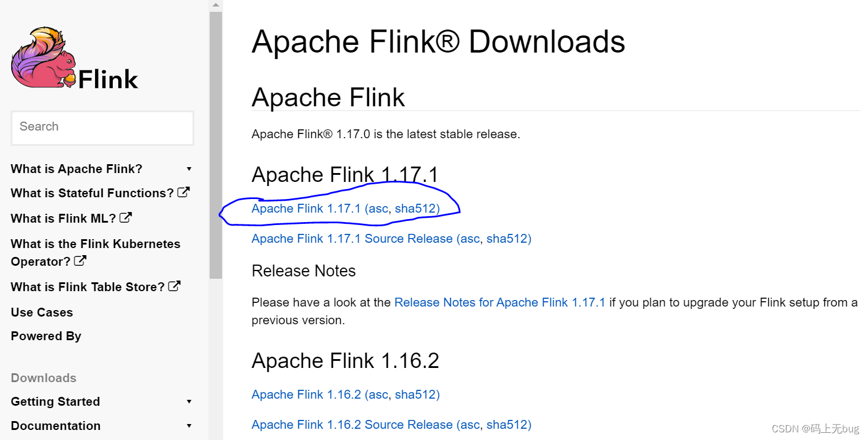Click the asc link for Flink 1.16.2

(x=377, y=394)
